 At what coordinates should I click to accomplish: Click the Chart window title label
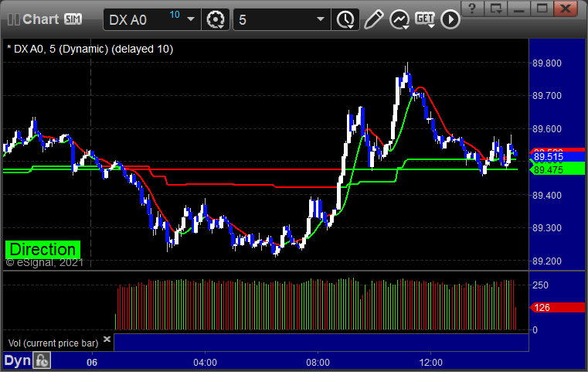click(x=40, y=19)
